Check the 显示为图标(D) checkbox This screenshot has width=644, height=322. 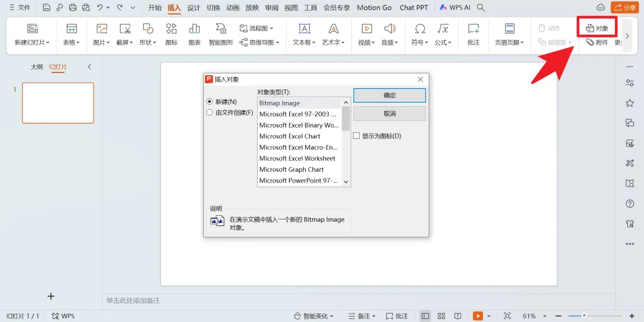(356, 135)
